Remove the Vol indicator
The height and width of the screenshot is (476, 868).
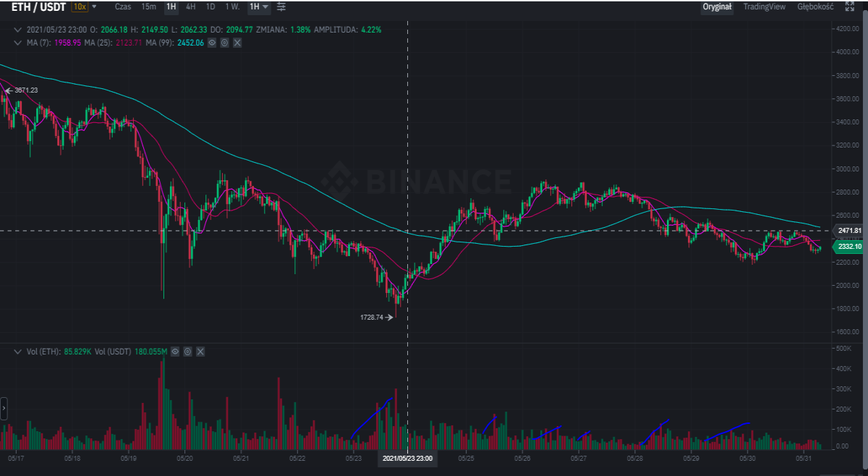coord(200,352)
